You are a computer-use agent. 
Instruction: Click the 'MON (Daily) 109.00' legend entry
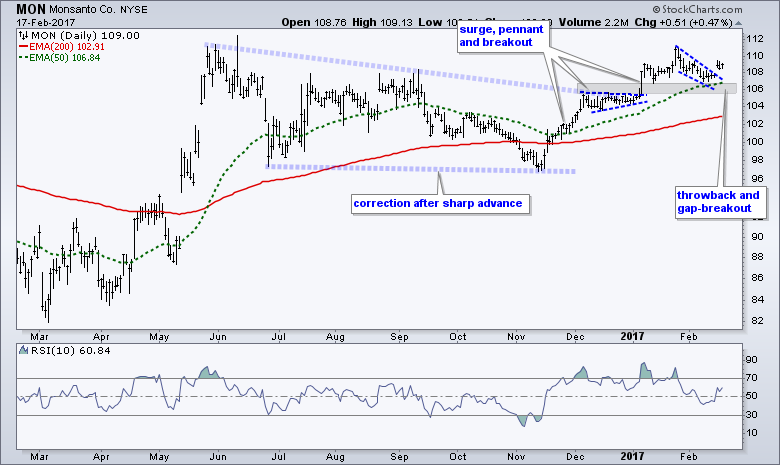pyautogui.click(x=85, y=35)
